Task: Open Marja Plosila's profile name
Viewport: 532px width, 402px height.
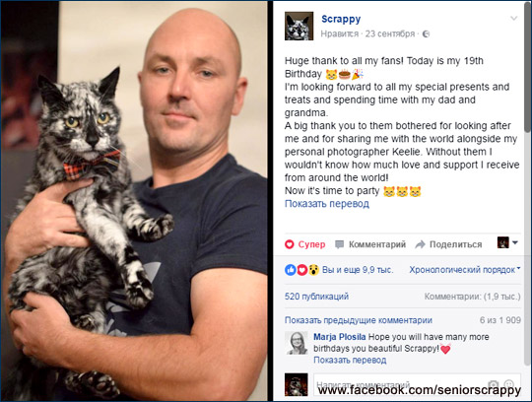Action: pos(340,337)
